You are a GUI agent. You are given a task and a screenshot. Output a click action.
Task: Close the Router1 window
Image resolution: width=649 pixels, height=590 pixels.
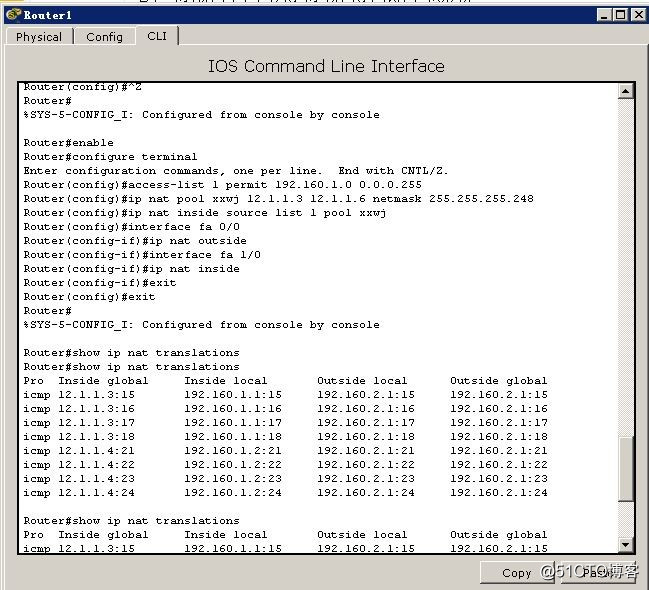coord(638,15)
